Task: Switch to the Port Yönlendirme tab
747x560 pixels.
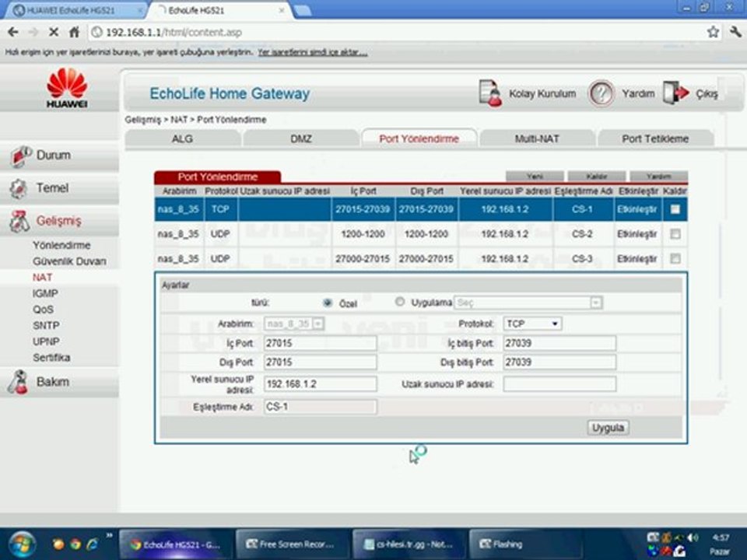Action: pyautogui.click(x=419, y=138)
